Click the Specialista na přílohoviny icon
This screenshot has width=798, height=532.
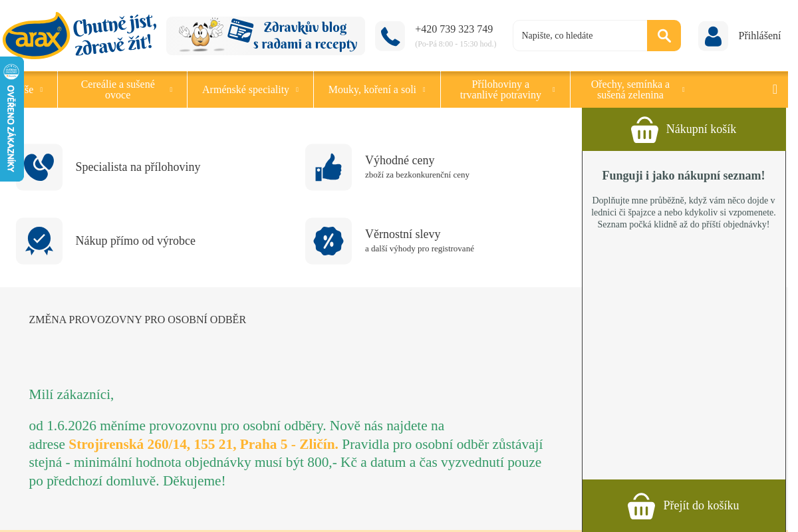[39, 168]
